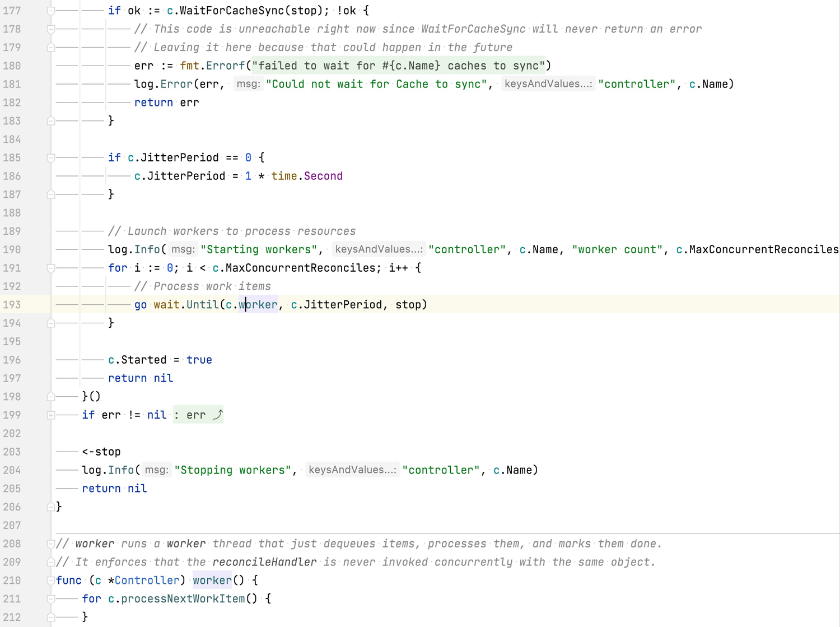Click 'keysAndValues...:' hint on line 181

548,83
